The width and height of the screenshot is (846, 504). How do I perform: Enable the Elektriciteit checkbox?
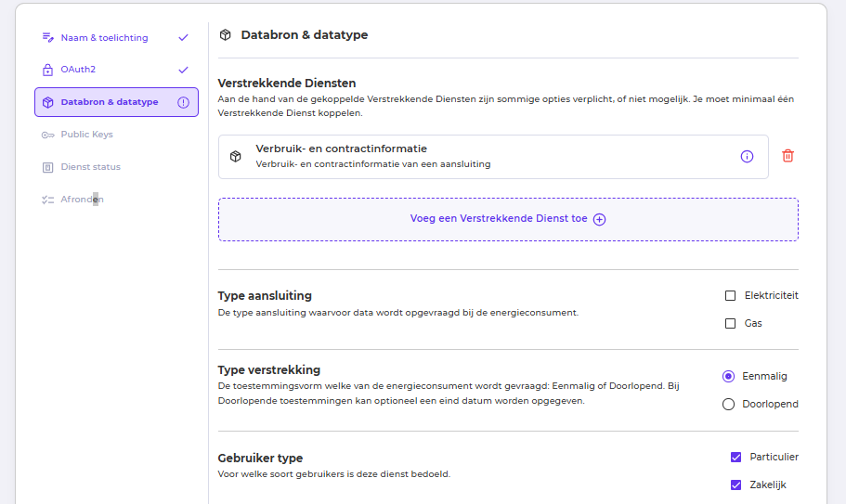pyautogui.click(x=731, y=295)
